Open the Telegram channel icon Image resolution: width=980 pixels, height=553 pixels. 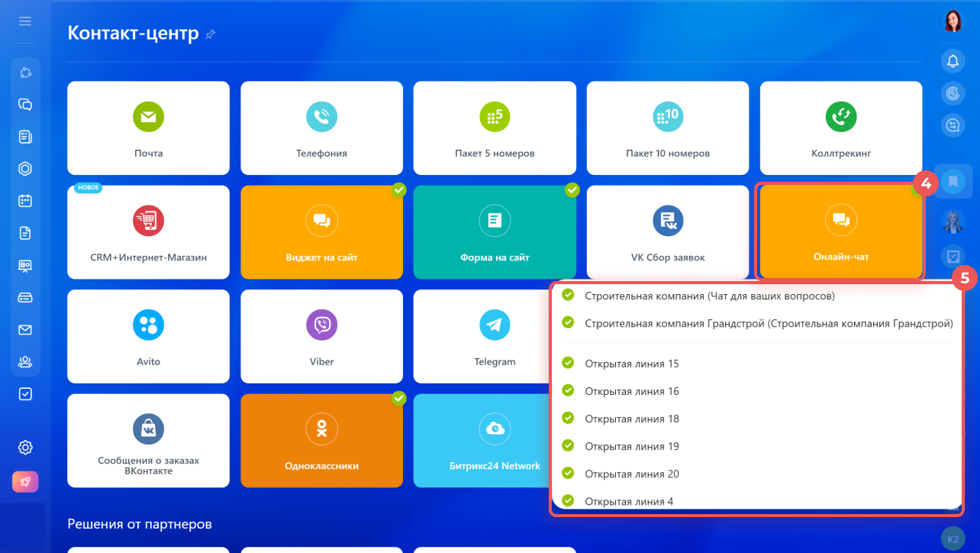[495, 325]
